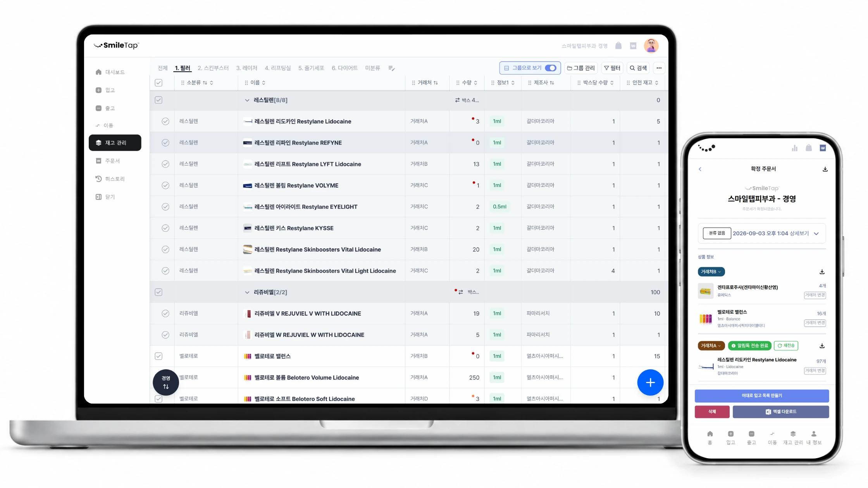Toggle the 그룹으로 보기 switch
The image size is (868, 488).
550,68
